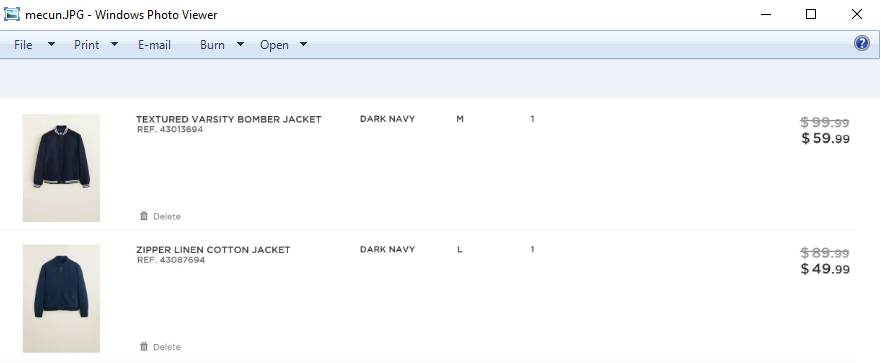
Task: Expand the dropdown arrow next to File
Action: pos(51,44)
